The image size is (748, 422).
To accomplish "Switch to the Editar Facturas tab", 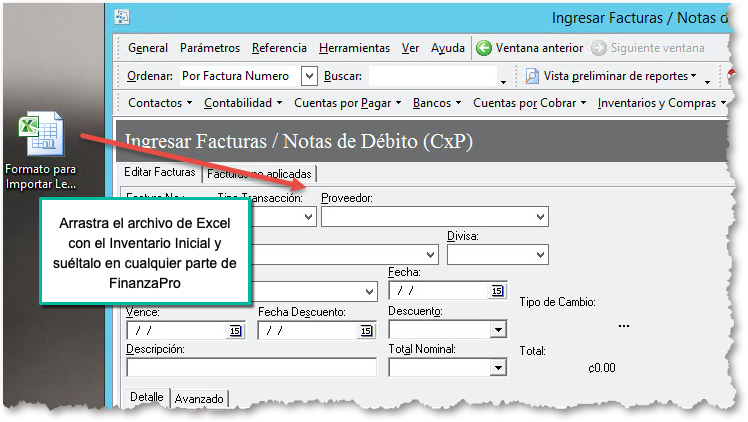I will (x=160, y=172).
